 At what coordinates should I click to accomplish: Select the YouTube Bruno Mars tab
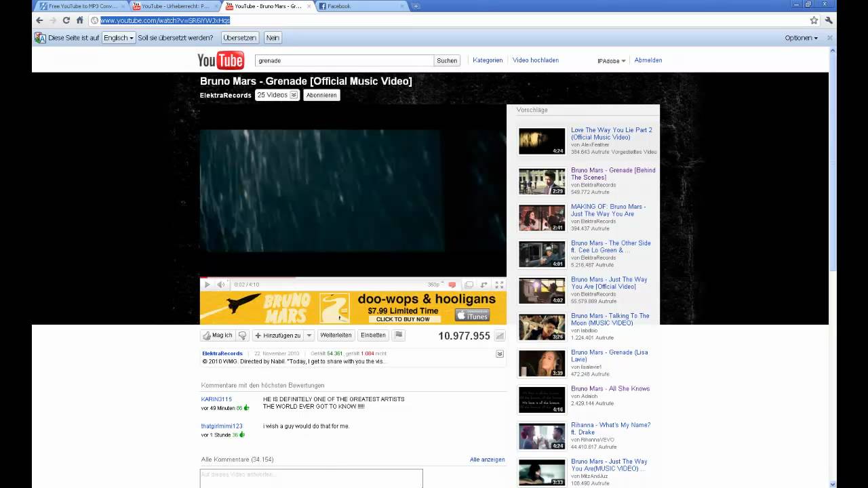click(267, 6)
